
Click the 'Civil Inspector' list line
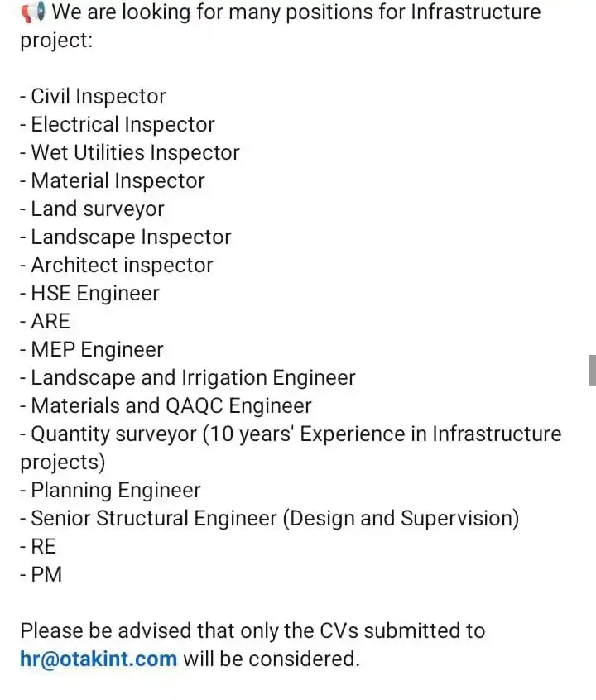click(93, 97)
